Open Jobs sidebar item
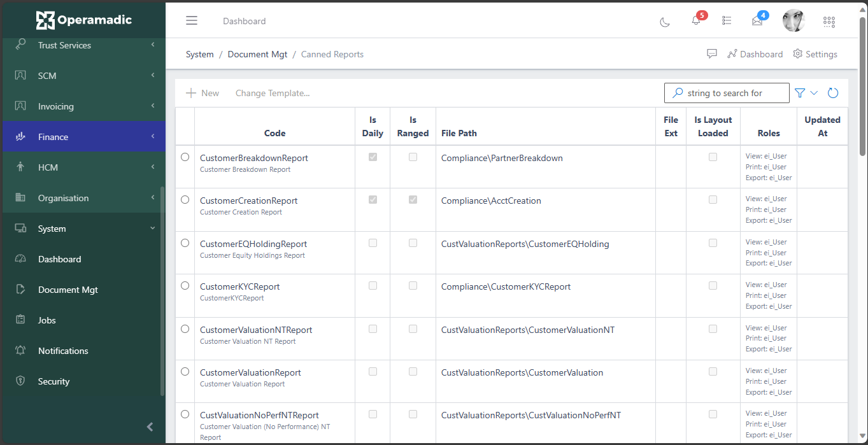The height and width of the screenshot is (445, 868). click(x=83, y=320)
